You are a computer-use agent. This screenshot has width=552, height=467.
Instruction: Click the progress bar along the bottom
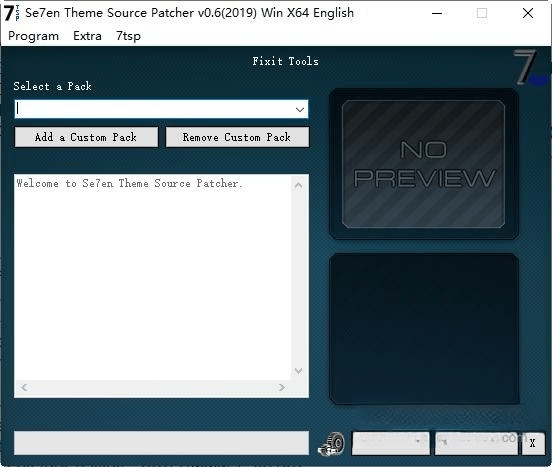pyautogui.click(x=161, y=443)
